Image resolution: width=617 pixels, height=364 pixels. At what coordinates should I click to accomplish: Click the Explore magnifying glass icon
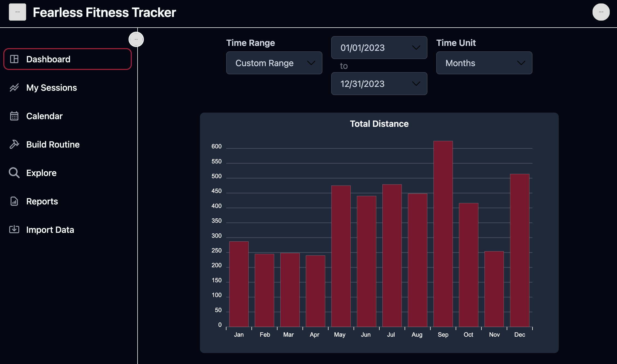pos(14,173)
